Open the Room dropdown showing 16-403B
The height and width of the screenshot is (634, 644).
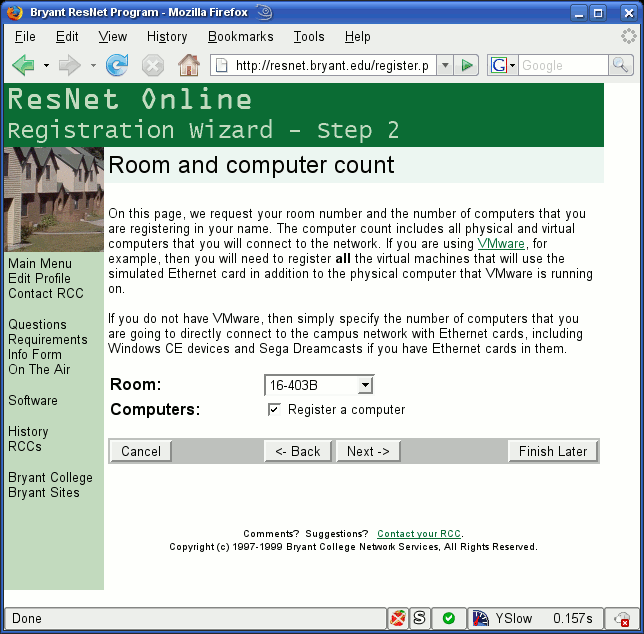pyautogui.click(x=319, y=385)
